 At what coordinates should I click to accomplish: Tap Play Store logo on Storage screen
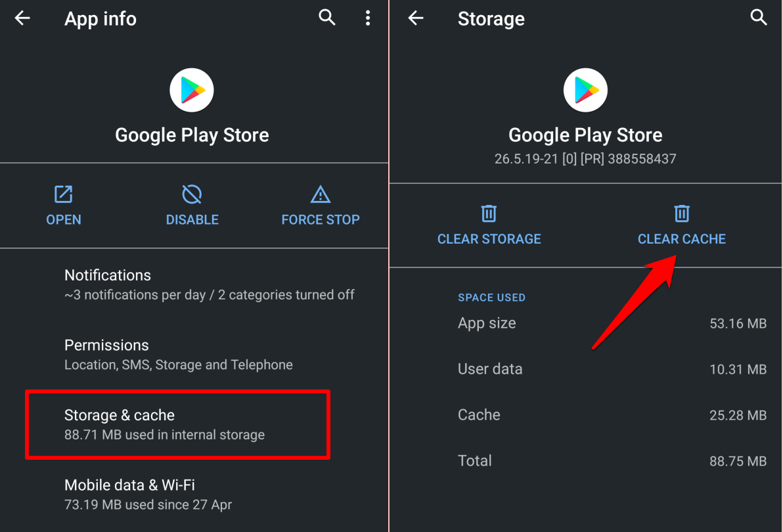point(585,91)
